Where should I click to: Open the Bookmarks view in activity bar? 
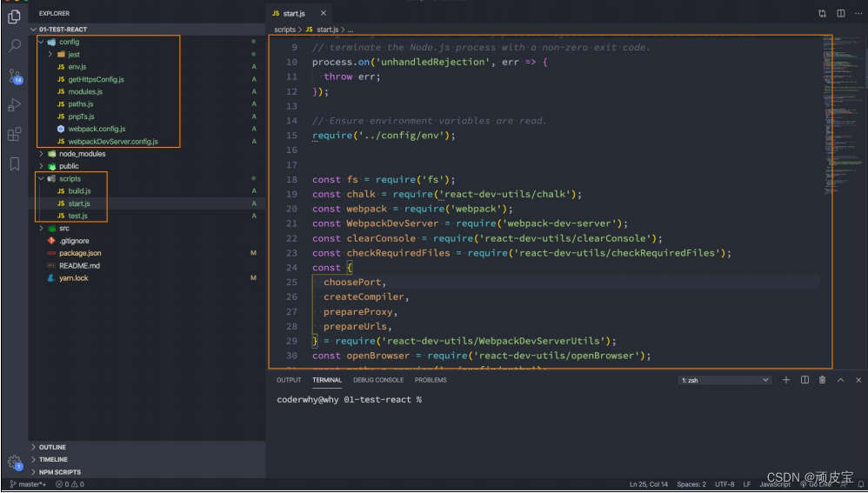coord(15,163)
